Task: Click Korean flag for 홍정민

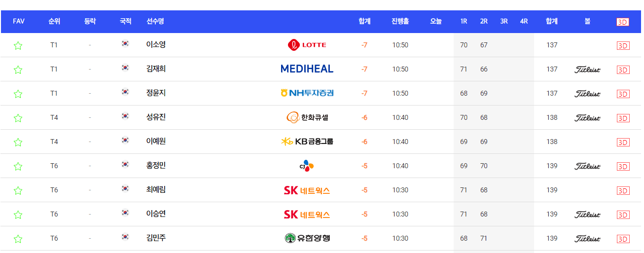Action: [125, 165]
